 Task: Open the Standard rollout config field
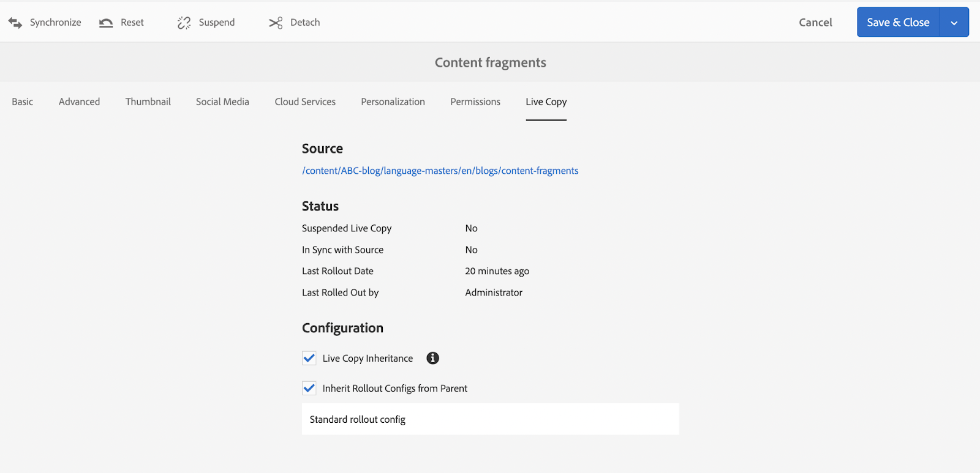(490, 419)
